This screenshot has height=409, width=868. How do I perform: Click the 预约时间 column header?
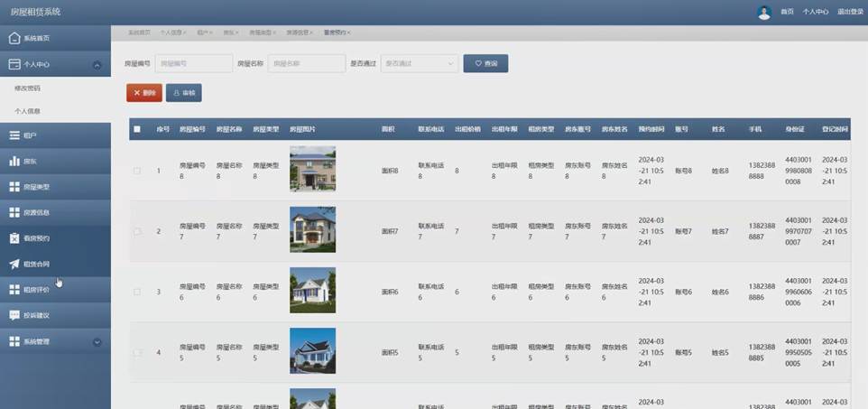651,129
